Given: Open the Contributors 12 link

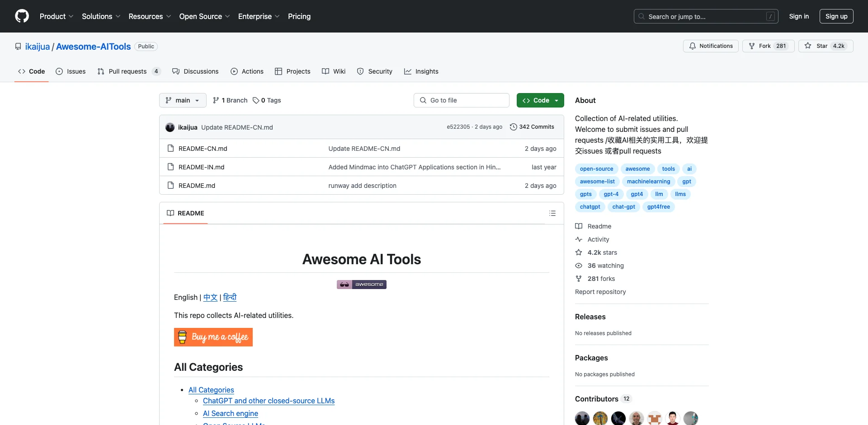Looking at the screenshot, I should pos(603,399).
